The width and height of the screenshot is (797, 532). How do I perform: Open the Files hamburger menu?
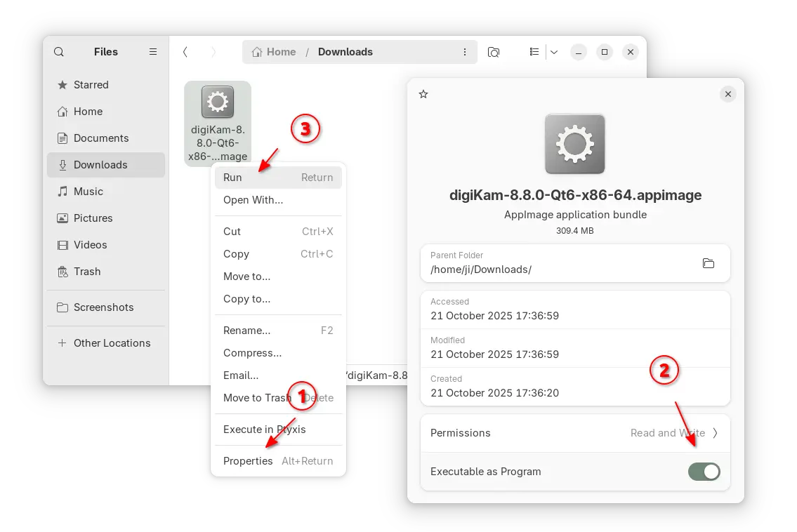coord(153,52)
